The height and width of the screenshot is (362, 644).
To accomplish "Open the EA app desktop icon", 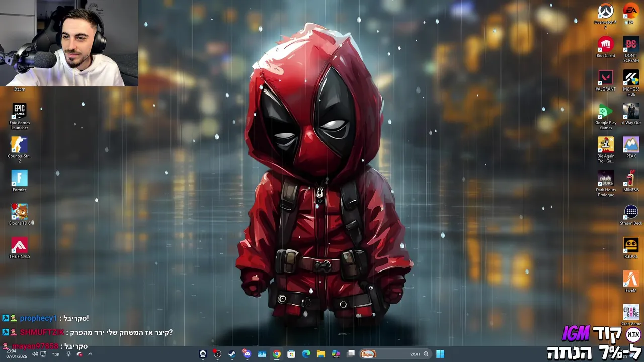I will click(631, 14).
